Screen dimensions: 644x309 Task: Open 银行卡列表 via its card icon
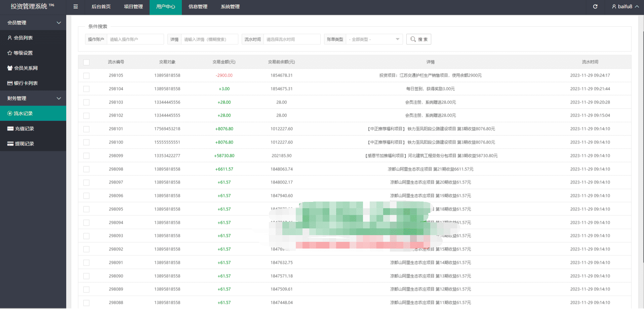(x=10, y=83)
